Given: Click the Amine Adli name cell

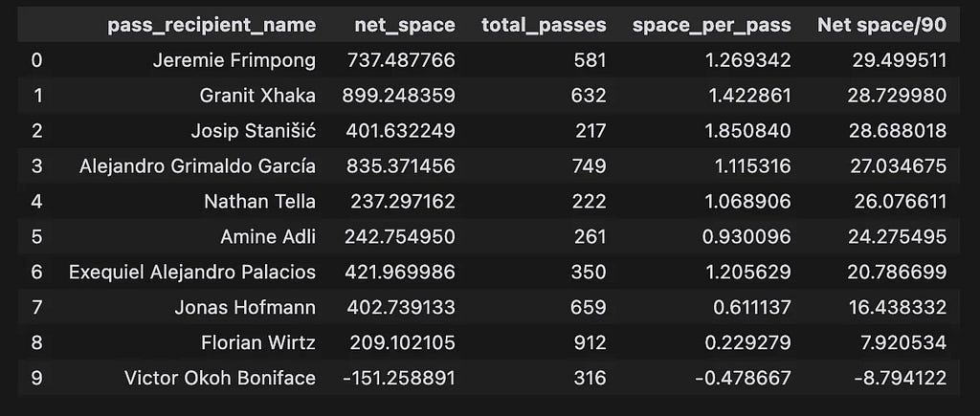Looking at the screenshot, I should click(268, 237).
